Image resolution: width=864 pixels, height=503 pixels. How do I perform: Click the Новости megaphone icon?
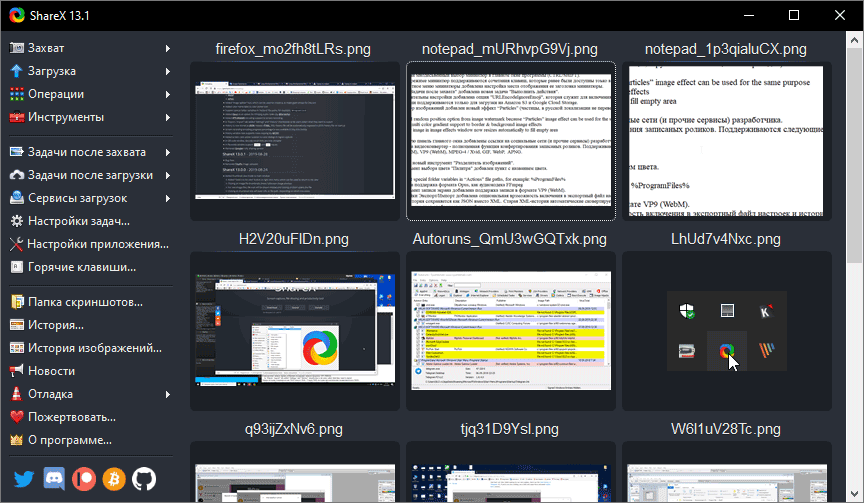(17, 371)
